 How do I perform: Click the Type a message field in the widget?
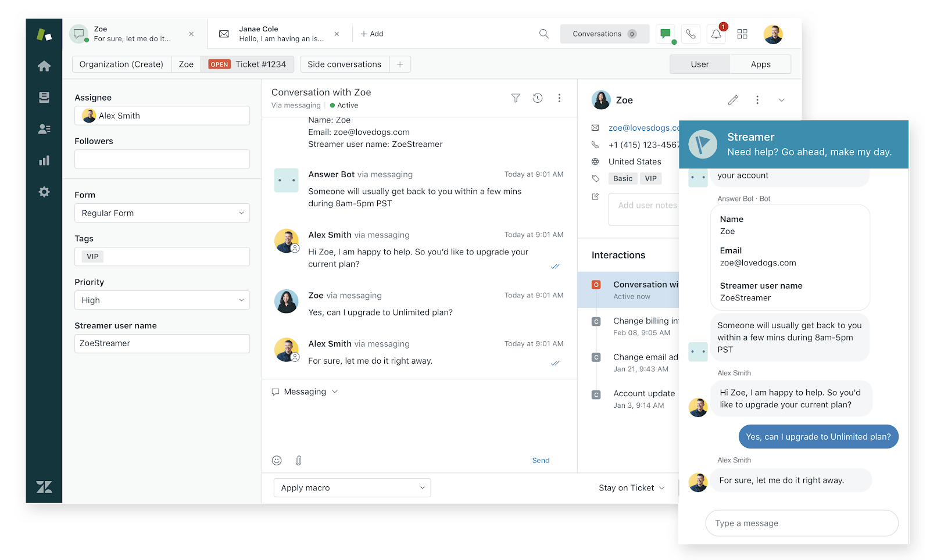pos(802,523)
